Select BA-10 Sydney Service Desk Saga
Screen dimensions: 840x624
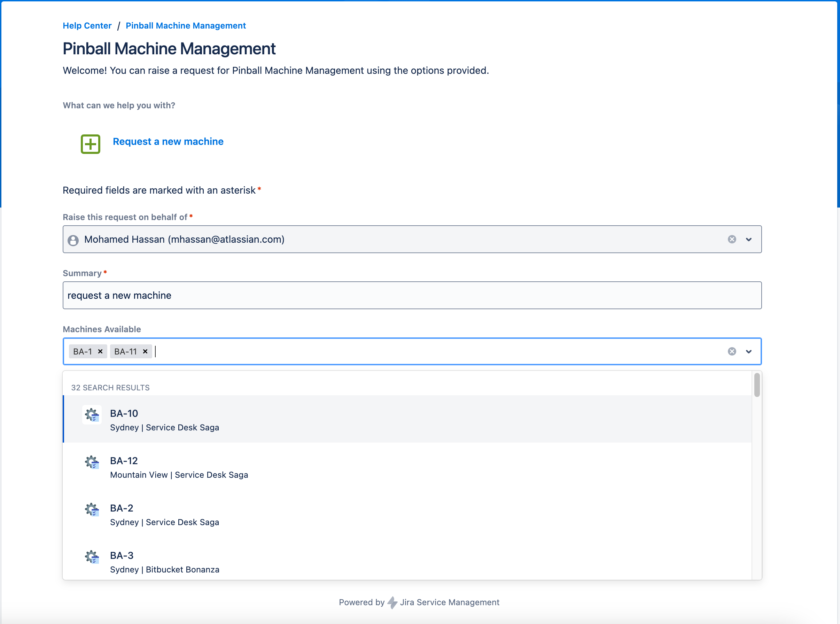tap(165, 419)
